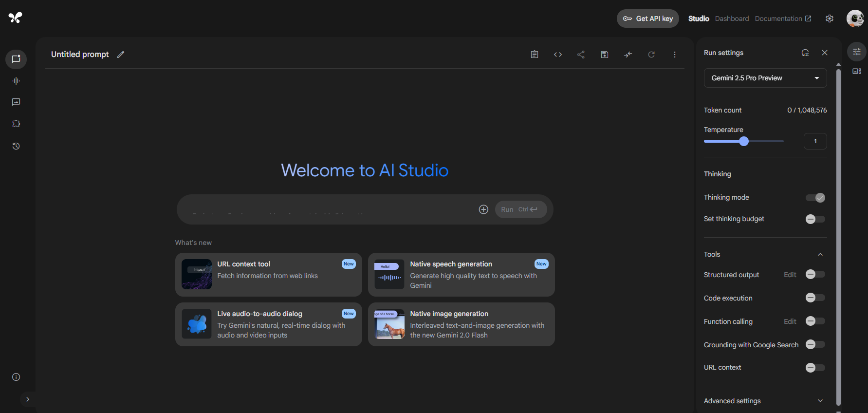Image resolution: width=868 pixels, height=413 pixels.
Task: Open the History sidebar icon
Action: 16,146
